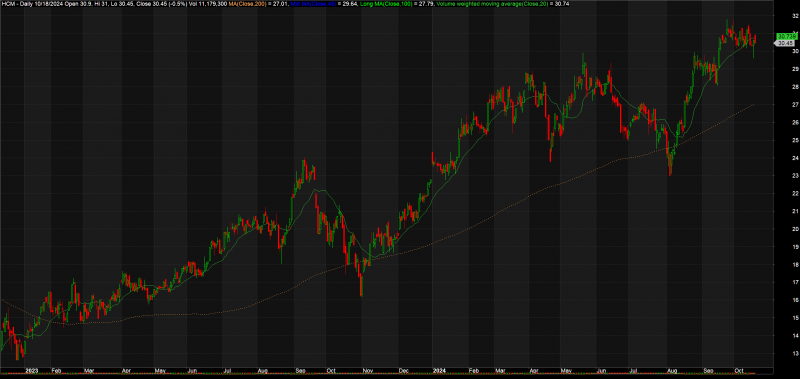The height and width of the screenshot is (379, 800).
Task: Click the orange MA(Close,200) indicator label
Action: tap(249, 4)
